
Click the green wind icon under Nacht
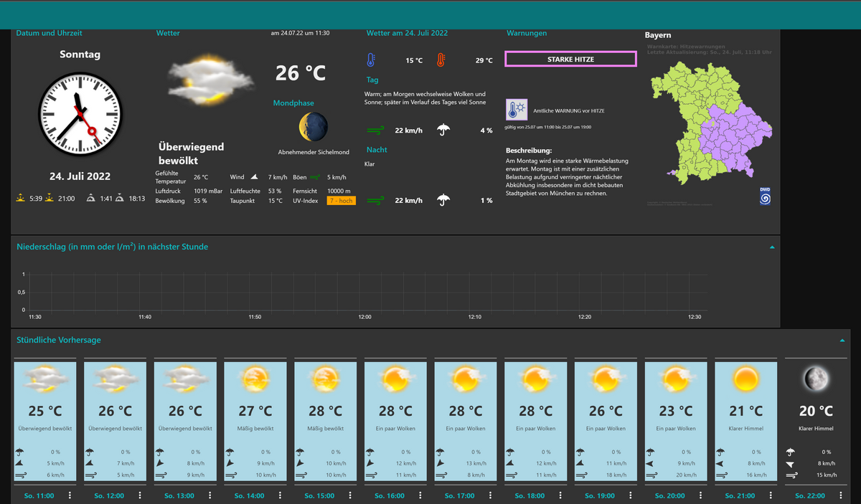(x=375, y=201)
